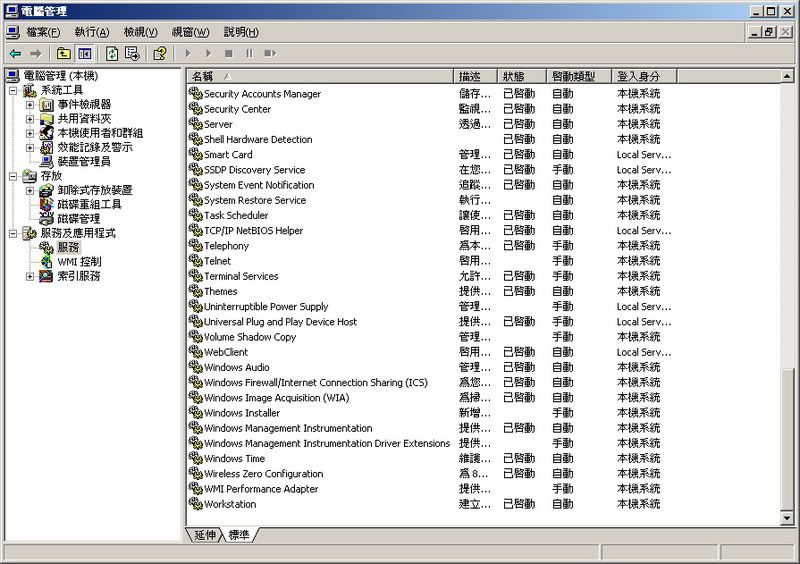Viewport: 800px width, 564px height.
Task: Click the Up one level folder icon
Action: pos(64,53)
